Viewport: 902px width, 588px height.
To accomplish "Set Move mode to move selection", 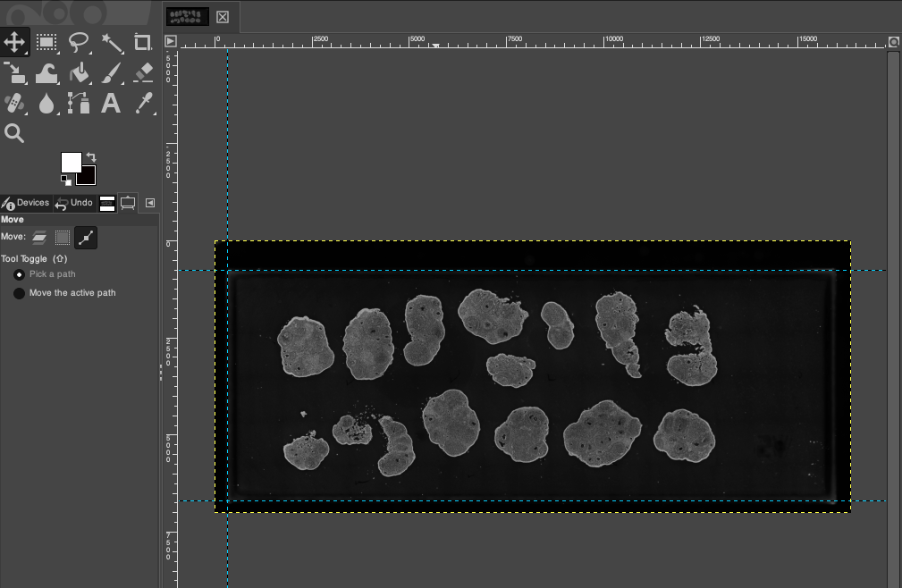I will coord(62,238).
